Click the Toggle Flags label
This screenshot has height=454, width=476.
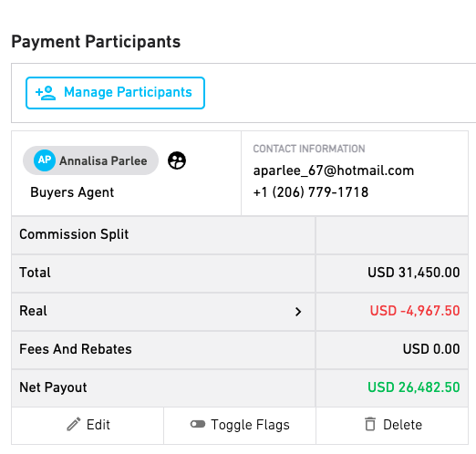click(250, 425)
